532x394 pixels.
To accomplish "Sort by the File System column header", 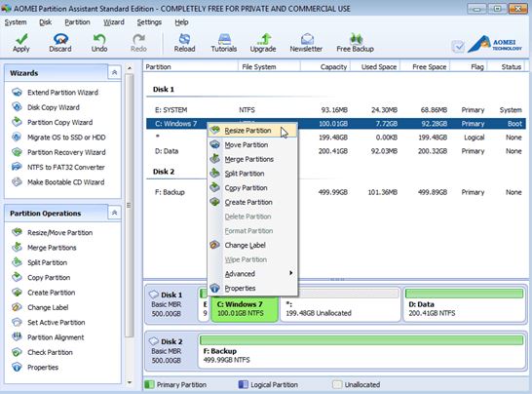I will pyautogui.click(x=269, y=67).
